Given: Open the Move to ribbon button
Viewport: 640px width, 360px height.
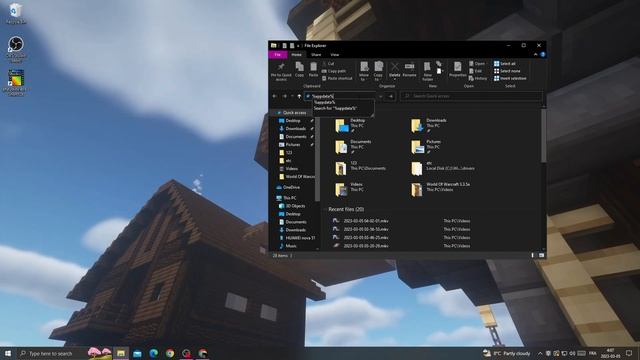Looking at the screenshot, I should pyautogui.click(x=364, y=71).
